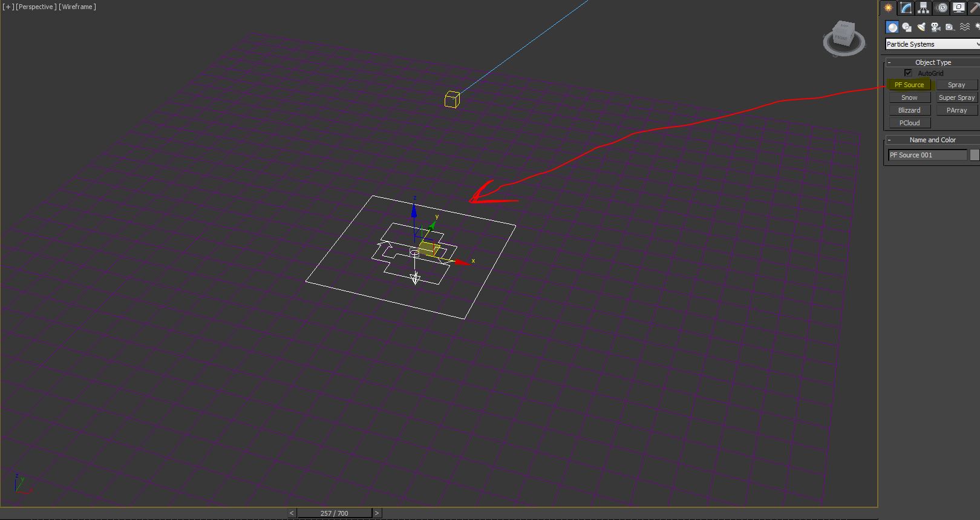Click the Super Spray button
Image resolution: width=980 pixels, height=520 pixels.
coord(956,97)
